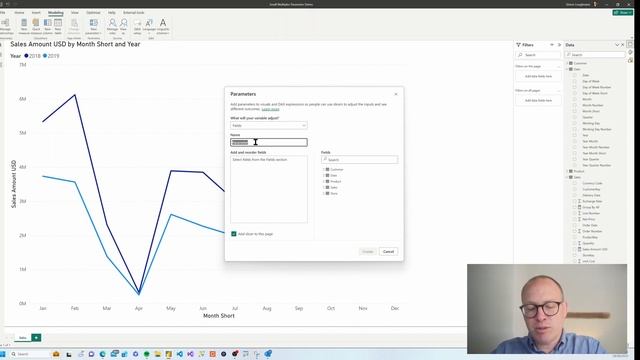Viewport: 640px width, 360px height.
Task: Collapse the Date table in Data pane
Action: tap(567, 69)
